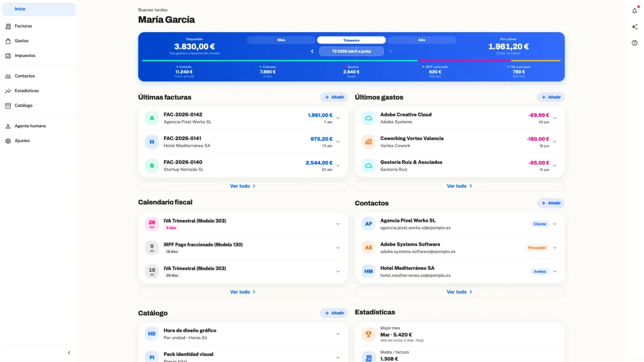The width and height of the screenshot is (644, 362).
Task: Click the 19 Jul calendar date badge
Action: 152,271
